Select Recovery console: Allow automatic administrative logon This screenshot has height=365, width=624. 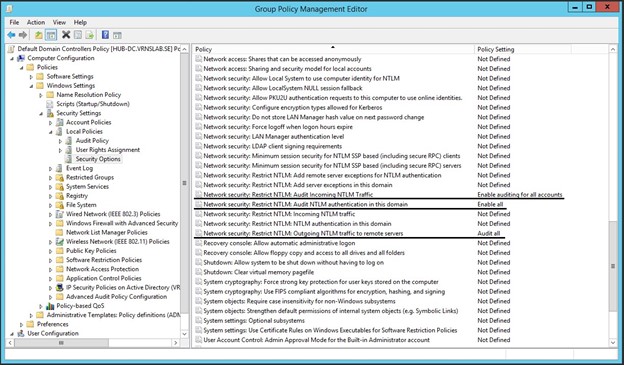pos(279,243)
